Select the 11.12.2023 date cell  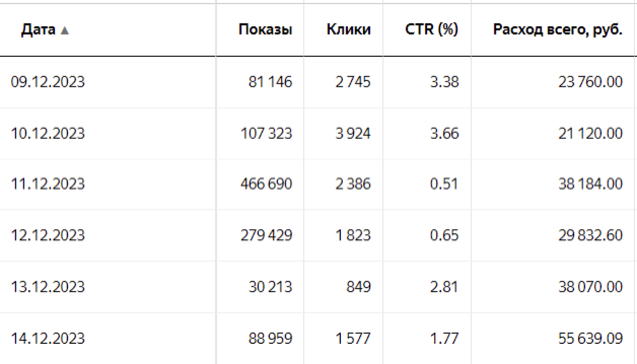pos(48,184)
